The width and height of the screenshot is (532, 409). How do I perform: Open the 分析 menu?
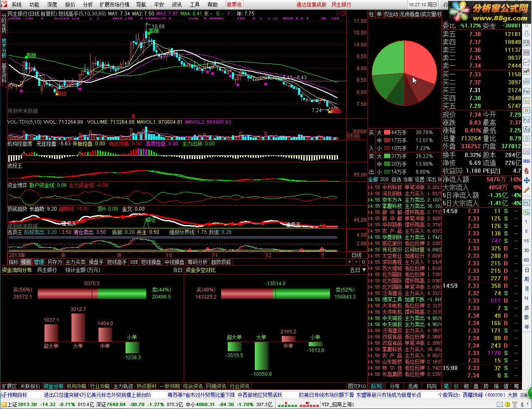[x=88, y=5]
